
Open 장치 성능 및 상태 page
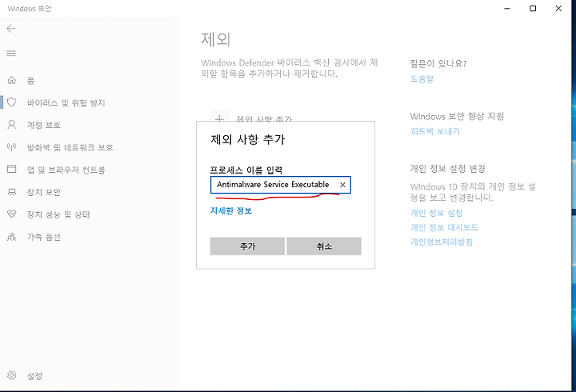click(58, 214)
